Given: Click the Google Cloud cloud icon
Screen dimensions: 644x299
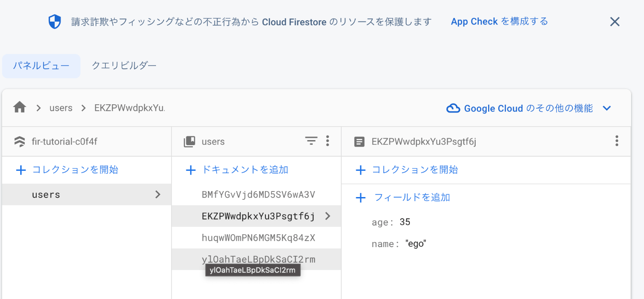Looking at the screenshot, I should click(453, 108).
